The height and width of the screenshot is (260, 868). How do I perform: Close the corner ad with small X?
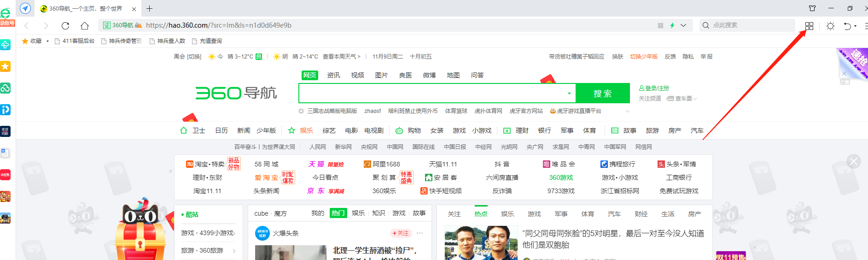[844, 73]
